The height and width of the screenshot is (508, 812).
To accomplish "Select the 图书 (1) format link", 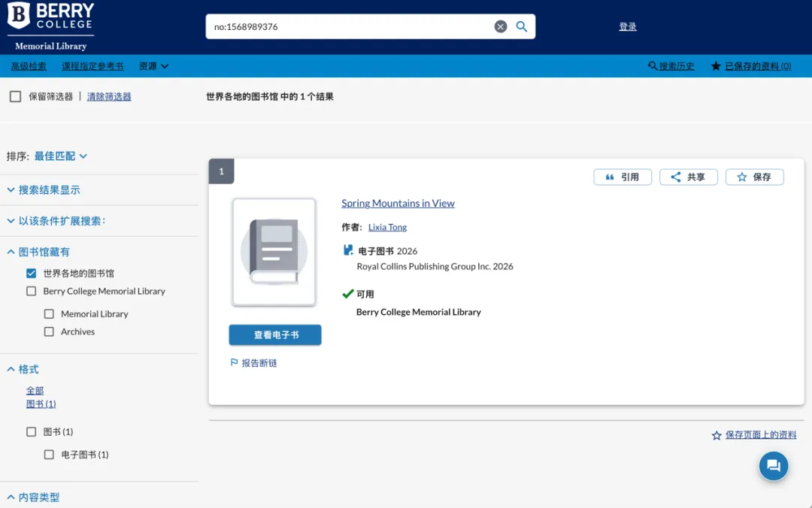I will pos(41,404).
